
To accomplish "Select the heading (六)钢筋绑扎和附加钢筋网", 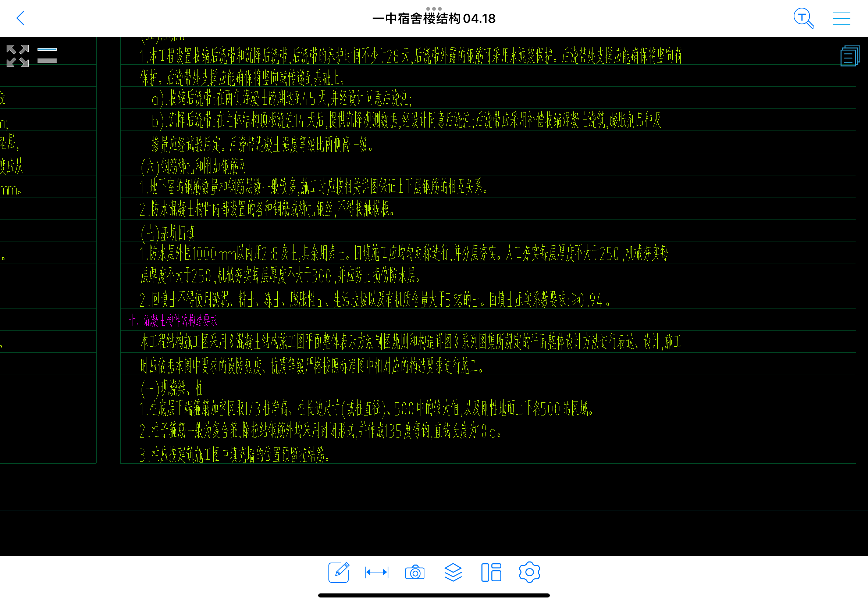I will tap(193, 167).
